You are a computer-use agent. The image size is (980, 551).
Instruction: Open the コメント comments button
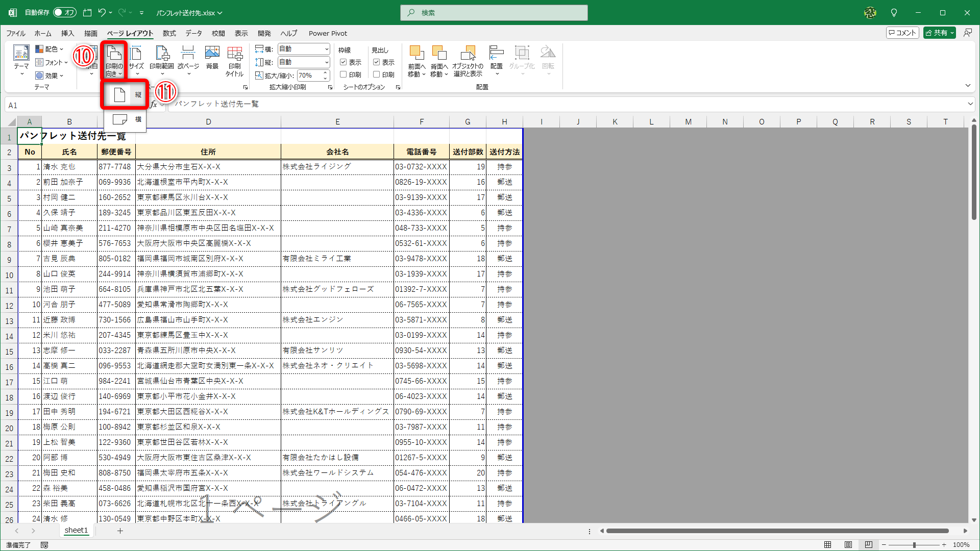coord(902,33)
